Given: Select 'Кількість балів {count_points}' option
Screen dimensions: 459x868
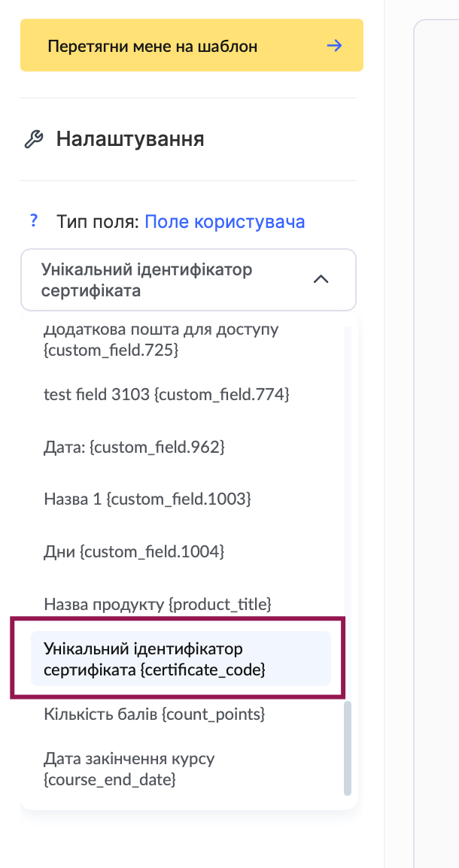Looking at the screenshot, I should (x=155, y=713).
